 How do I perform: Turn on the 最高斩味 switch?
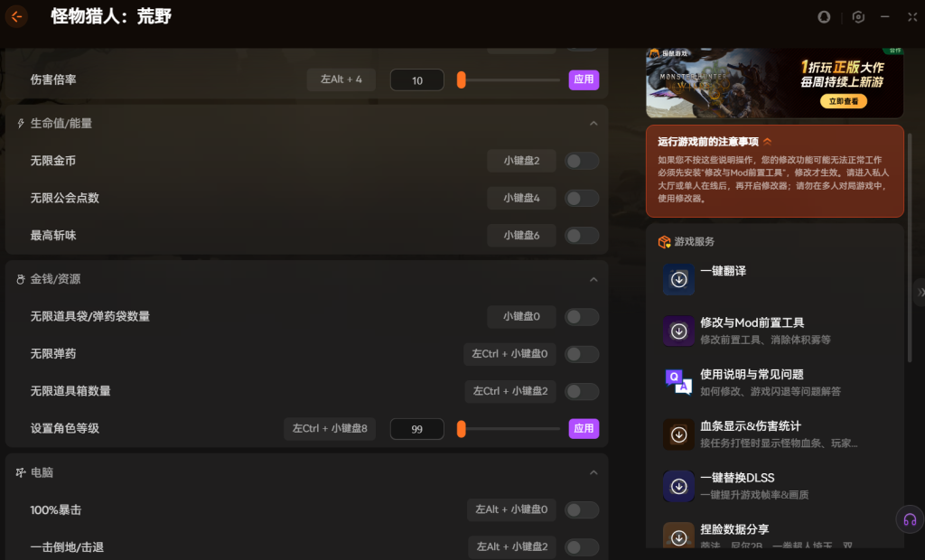[582, 236]
